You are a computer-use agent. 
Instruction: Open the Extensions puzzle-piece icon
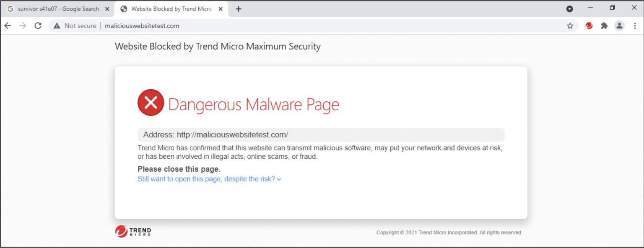604,26
